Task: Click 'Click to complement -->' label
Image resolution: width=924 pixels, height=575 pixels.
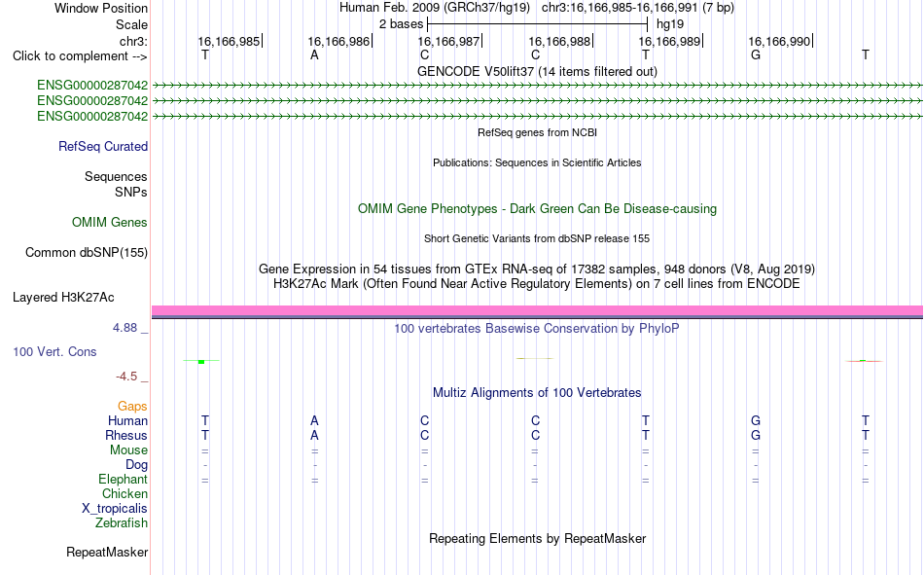Action: click(80, 56)
